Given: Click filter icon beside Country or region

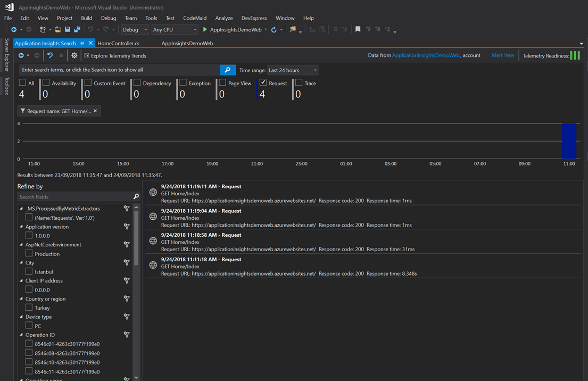Looking at the screenshot, I should pyautogui.click(x=127, y=299).
